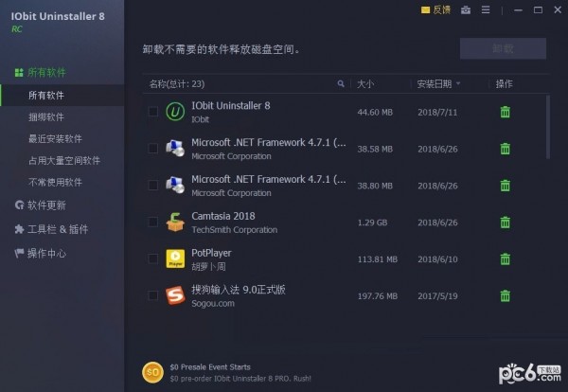Screen dimensions: 568x392
Task: Select the PotPlayer row name
Action: (x=211, y=253)
